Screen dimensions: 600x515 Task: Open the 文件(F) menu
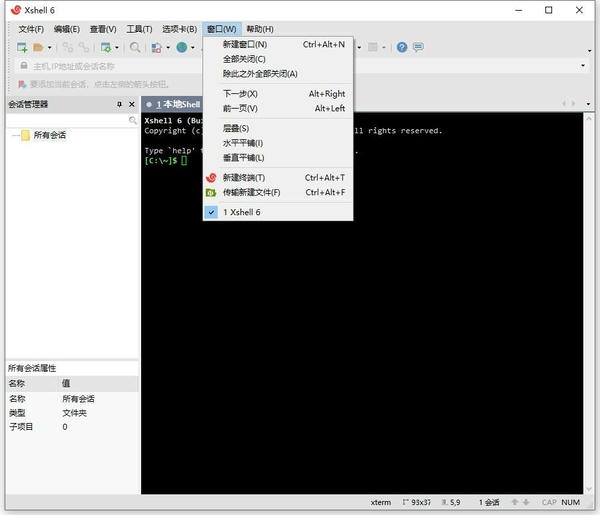tap(31, 29)
